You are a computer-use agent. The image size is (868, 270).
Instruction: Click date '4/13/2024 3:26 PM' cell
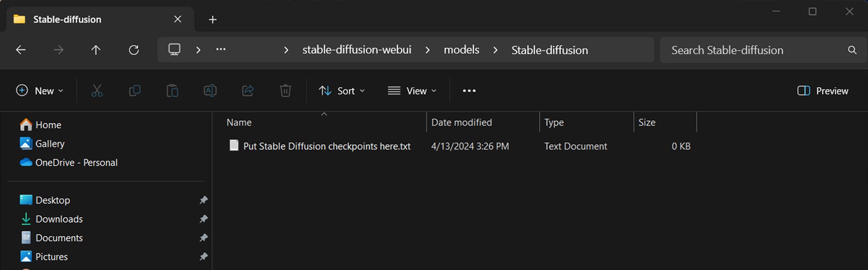tap(470, 146)
